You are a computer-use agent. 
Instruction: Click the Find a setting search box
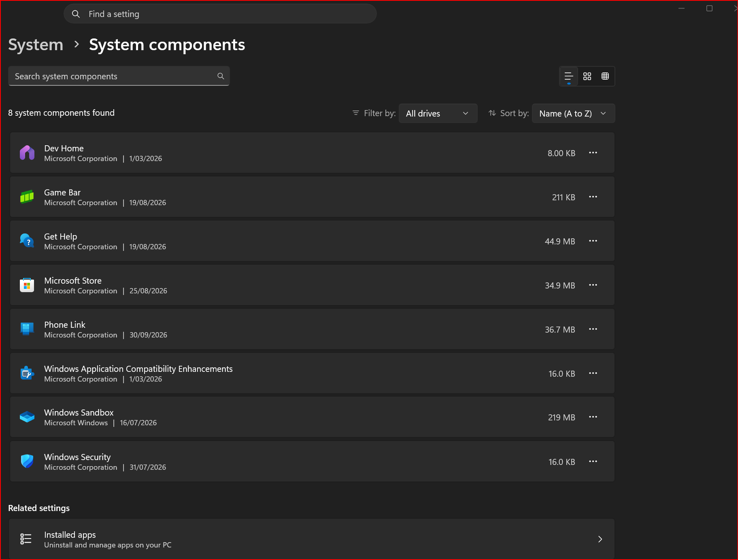coord(220,14)
